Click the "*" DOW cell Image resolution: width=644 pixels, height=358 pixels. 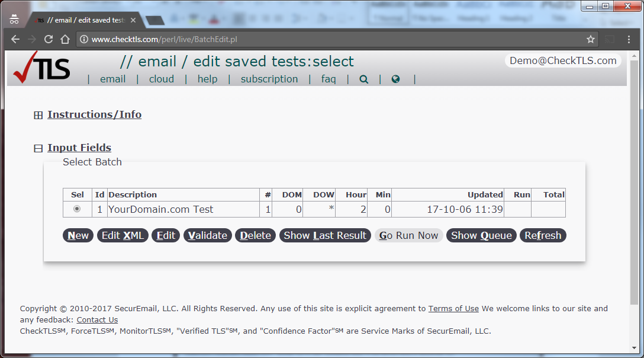[319, 209]
